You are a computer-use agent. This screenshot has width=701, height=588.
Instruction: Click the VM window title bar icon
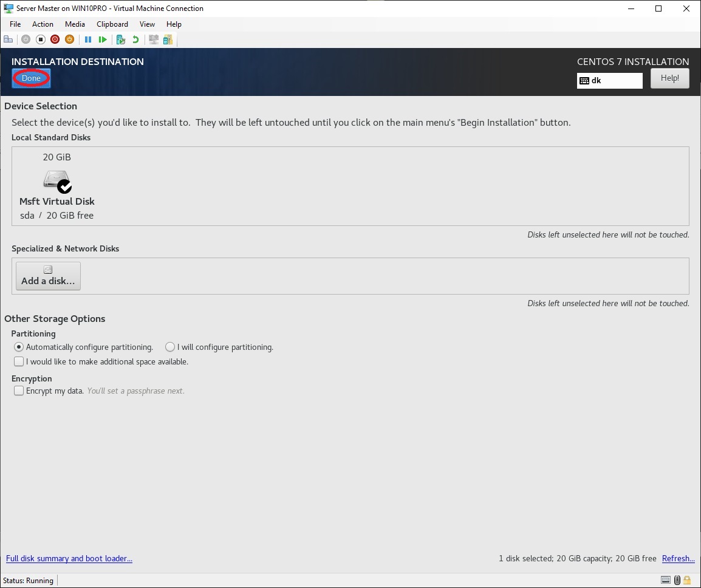(8, 8)
